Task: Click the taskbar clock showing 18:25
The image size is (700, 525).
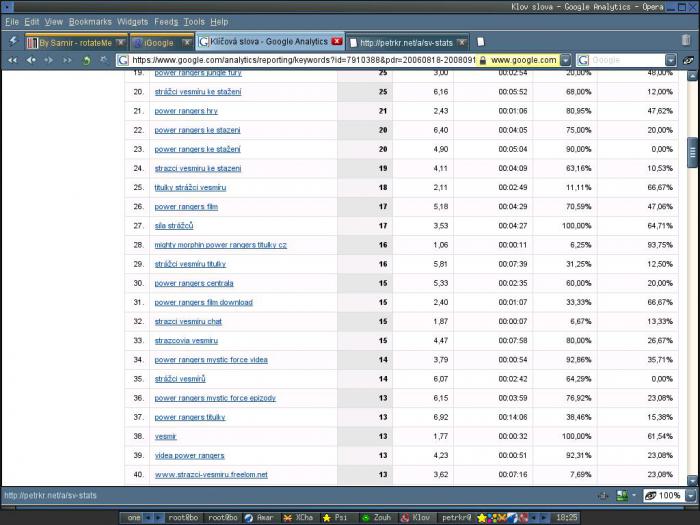Action: tap(566, 517)
